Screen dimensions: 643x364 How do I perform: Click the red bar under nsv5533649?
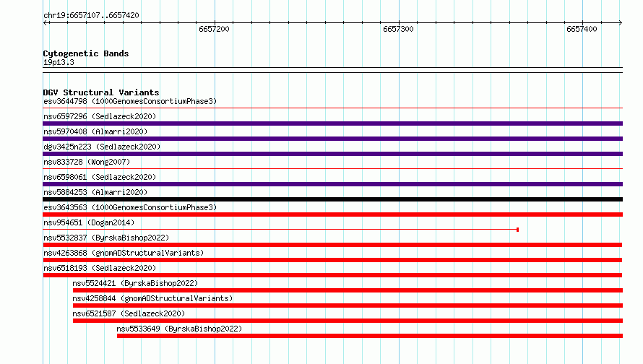click(370, 336)
